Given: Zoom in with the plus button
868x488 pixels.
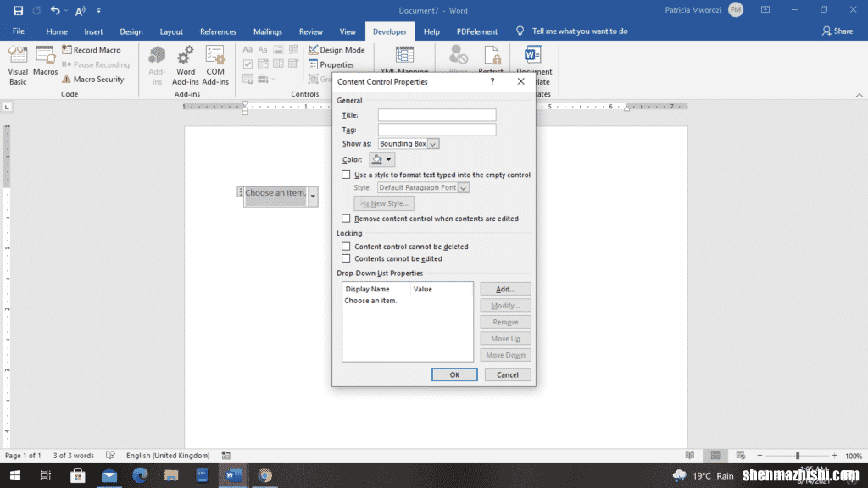Looking at the screenshot, I should [x=835, y=455].
